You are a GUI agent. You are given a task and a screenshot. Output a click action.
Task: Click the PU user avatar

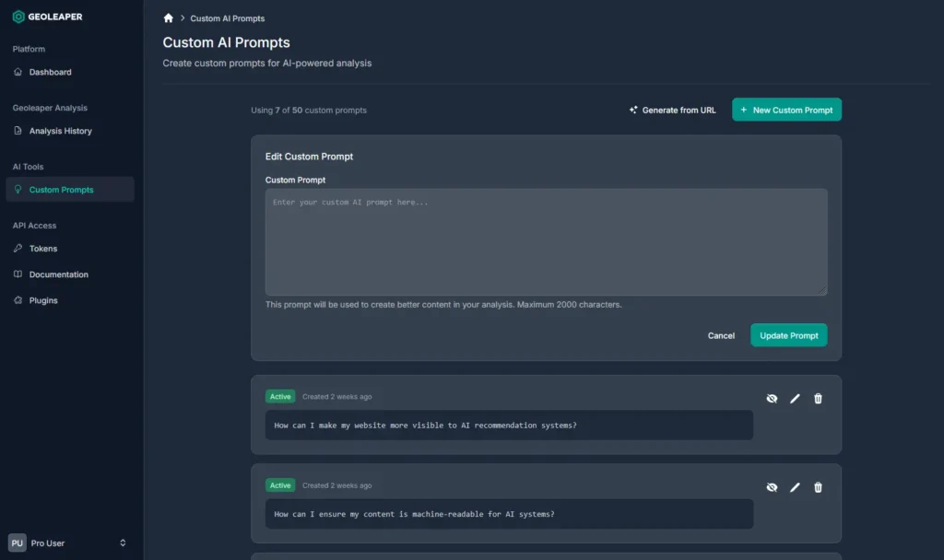[x=18, y=543]
